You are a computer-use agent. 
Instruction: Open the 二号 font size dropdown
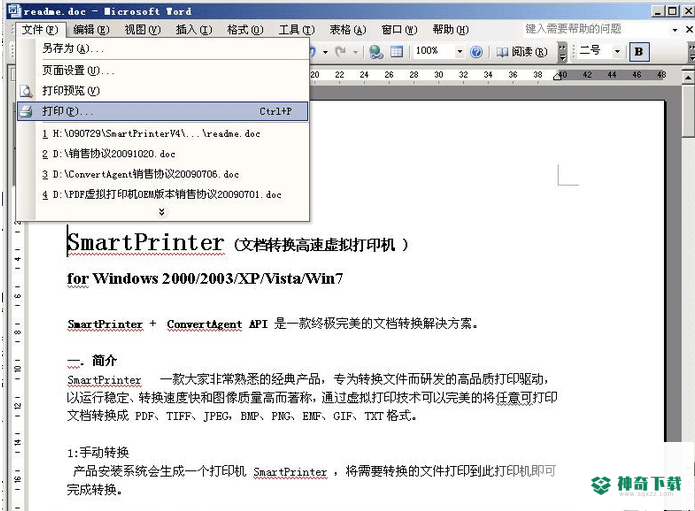617,52
